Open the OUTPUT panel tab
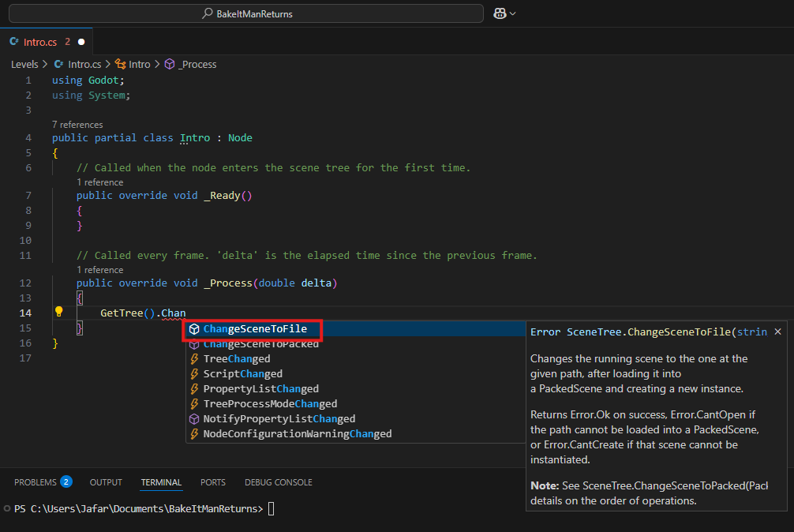Viewport: 794px width, 532px height. coord(106,482)
